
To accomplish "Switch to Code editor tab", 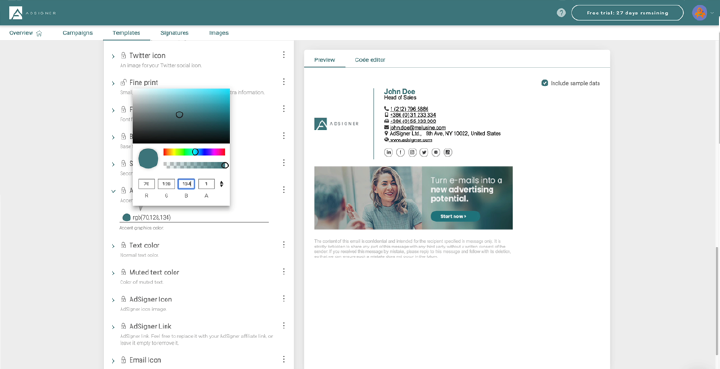I will point(370,60).
